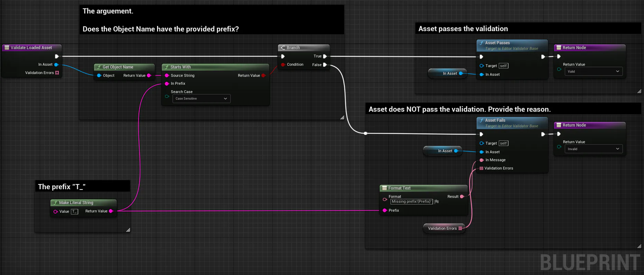This screenshot has height=275, width=644.
Task: Click the resize handle of the Asset passes comment
Action: 639,91
